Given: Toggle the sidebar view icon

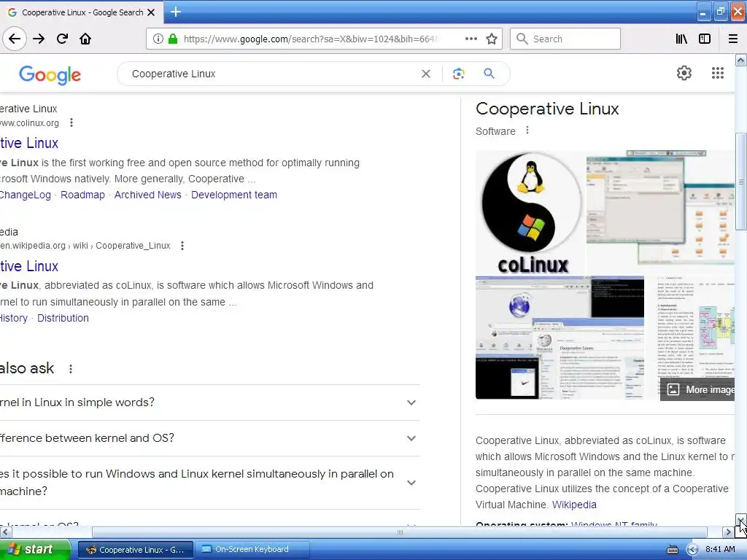Looking at the screenshot, I should pyautogui.click(x=705, y=39).
